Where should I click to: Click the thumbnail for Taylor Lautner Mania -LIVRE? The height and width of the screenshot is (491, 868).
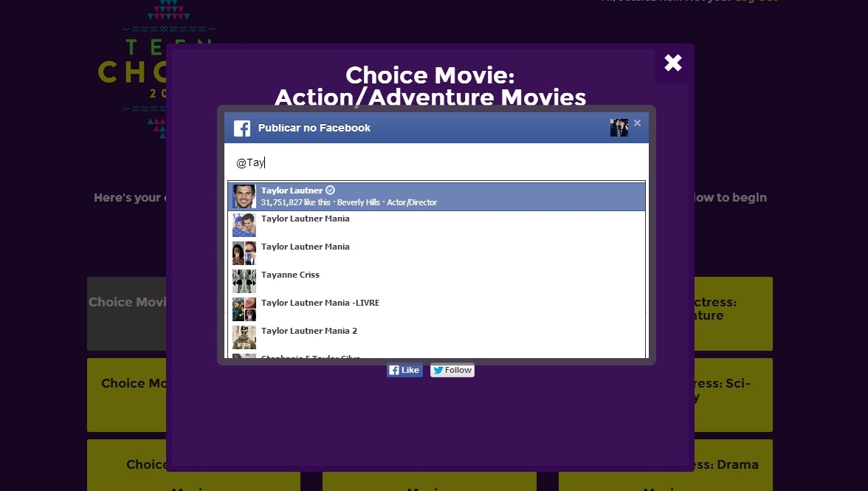pyautogui.click(x=244, y=309)
